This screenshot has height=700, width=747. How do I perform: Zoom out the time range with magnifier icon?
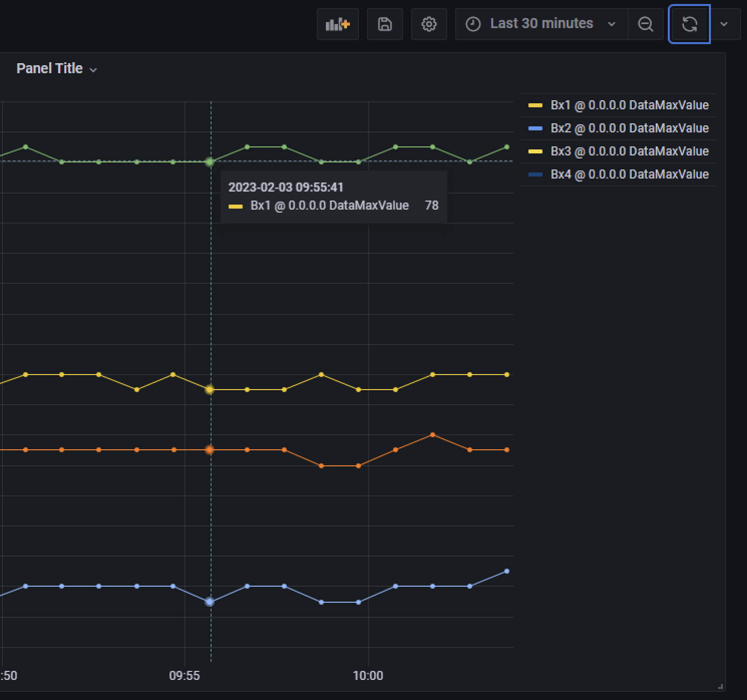pos(646,24)
